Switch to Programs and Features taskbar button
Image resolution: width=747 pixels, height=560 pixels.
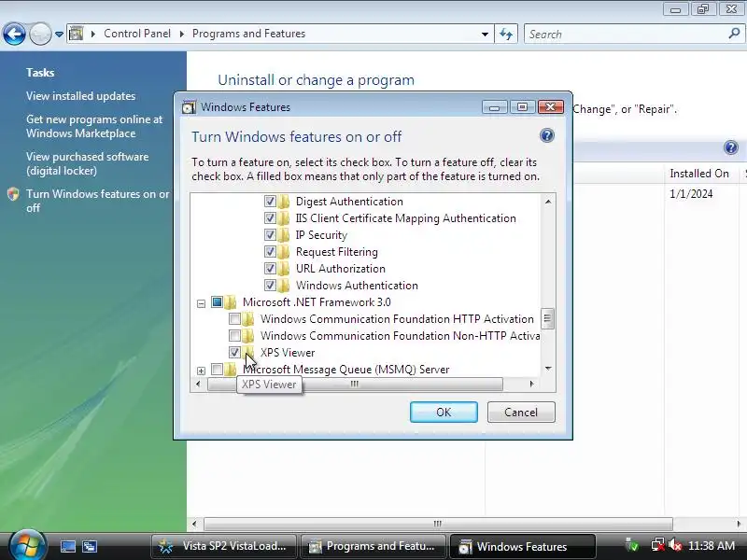pyautogui.click(x=372, y=546)
